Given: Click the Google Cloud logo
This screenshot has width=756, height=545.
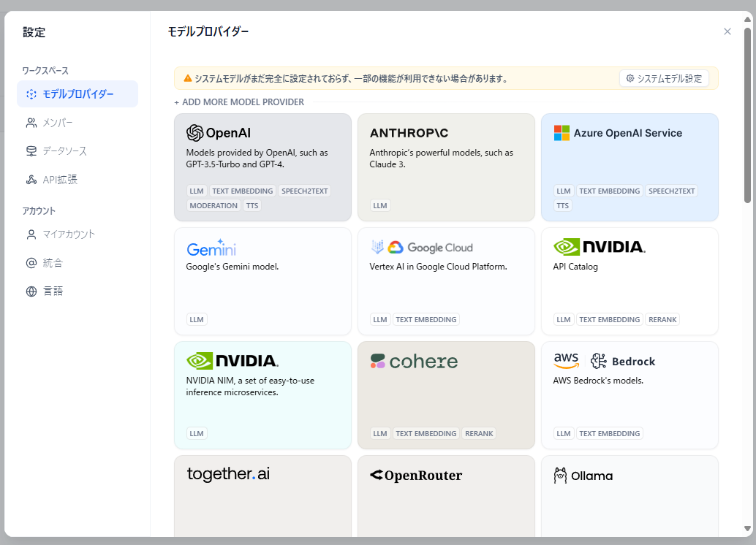Looking at the screenshot, I should pos(422,247).
